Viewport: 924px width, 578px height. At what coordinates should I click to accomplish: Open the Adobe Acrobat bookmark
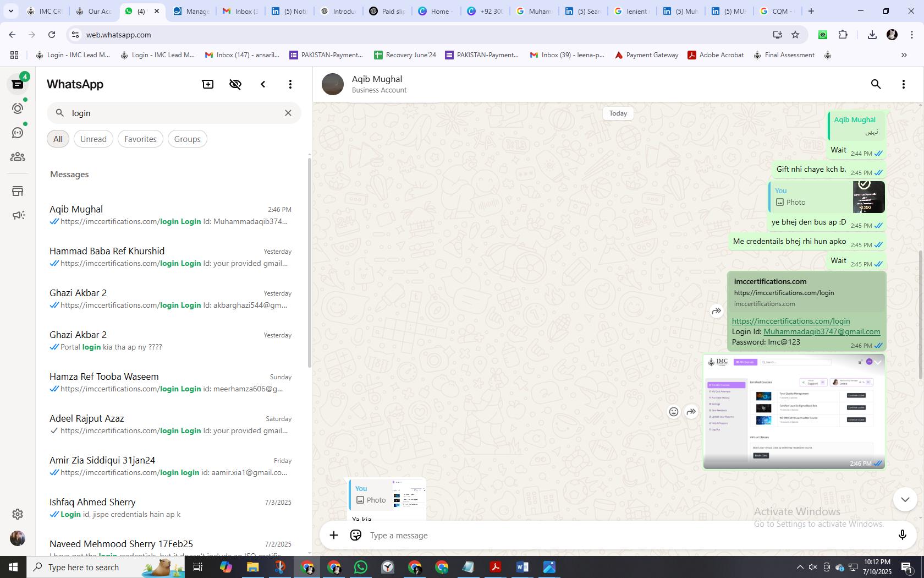pyautogui.click(x=716, y=55)
